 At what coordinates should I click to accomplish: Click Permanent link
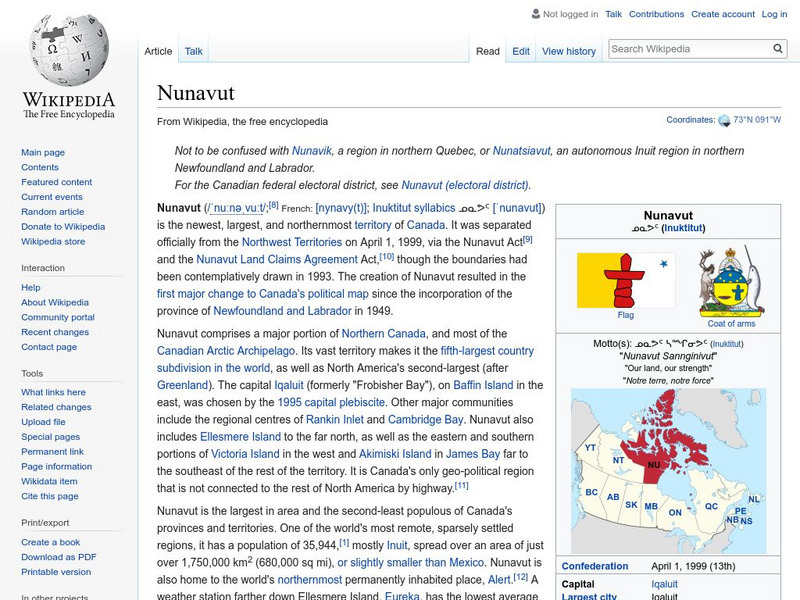[x=52, y=451]
